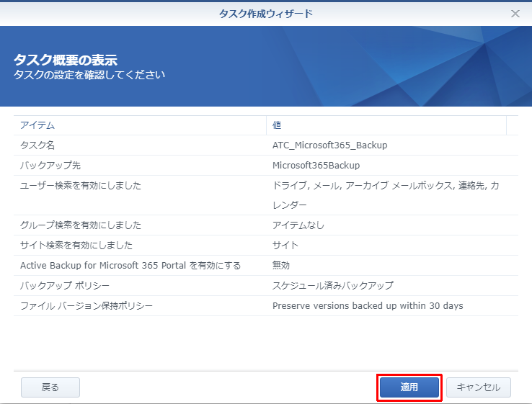Select ユーザー検索を有効にしました row label
This screenshot has width=532, height=404.
[x=81, y=185]
